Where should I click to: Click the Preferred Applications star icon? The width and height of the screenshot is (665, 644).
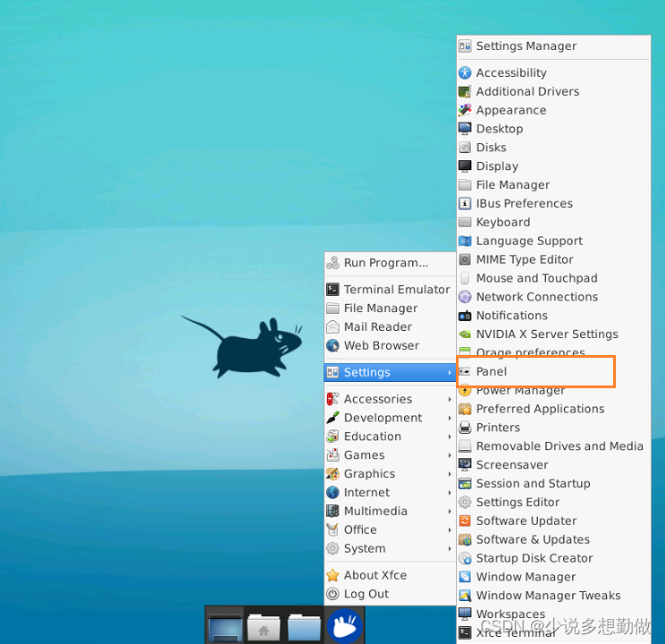465,410
